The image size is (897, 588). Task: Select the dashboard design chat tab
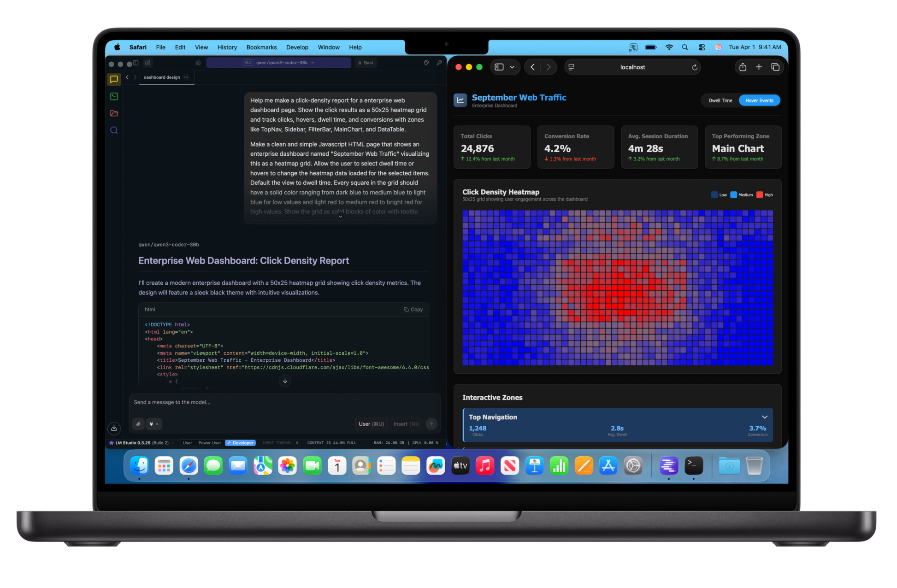coord(162,77)
